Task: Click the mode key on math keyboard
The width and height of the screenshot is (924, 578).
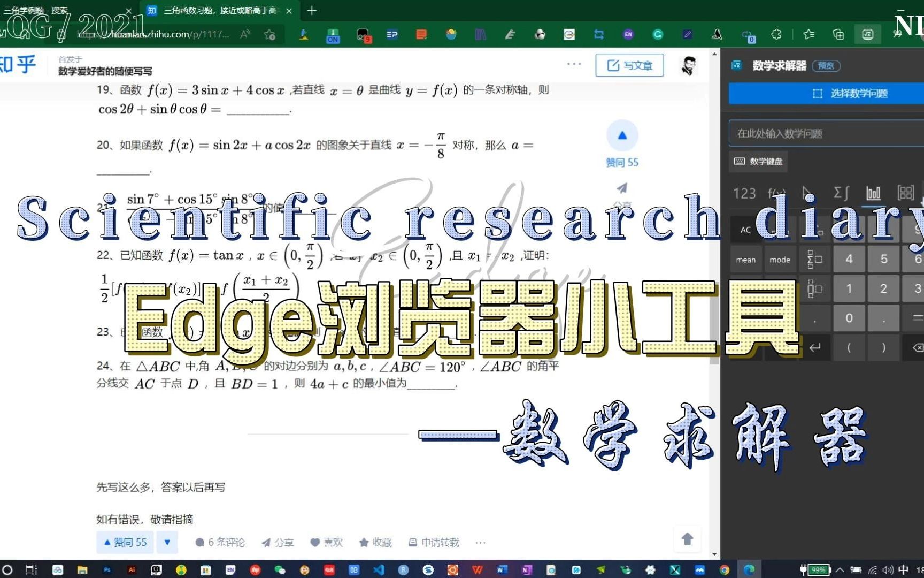Action: [x=780, y=260]
